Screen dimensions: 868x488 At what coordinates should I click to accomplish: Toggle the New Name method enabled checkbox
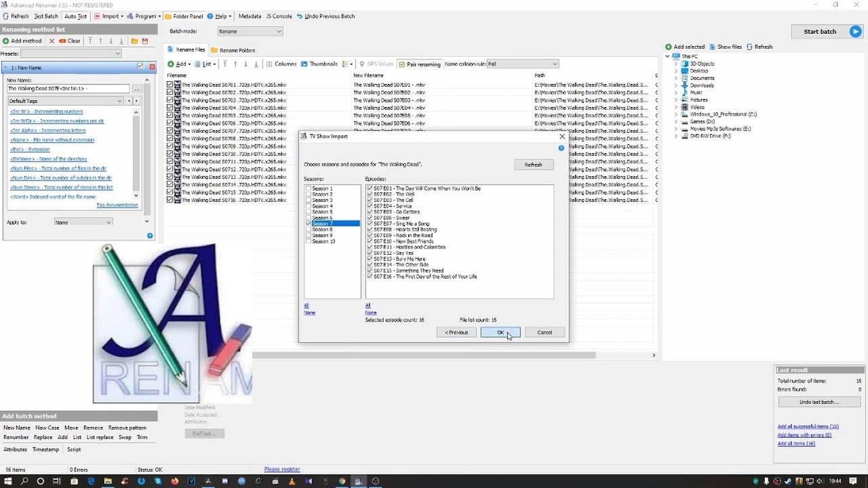[140, 66]
